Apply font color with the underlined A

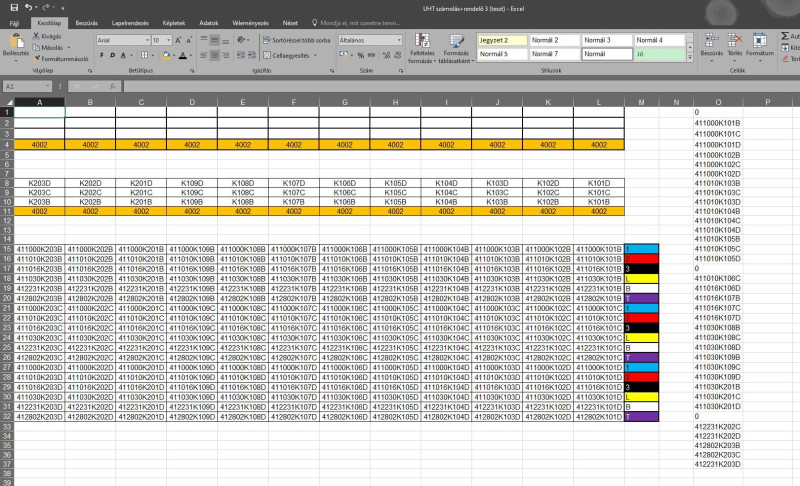pos(183,55)
